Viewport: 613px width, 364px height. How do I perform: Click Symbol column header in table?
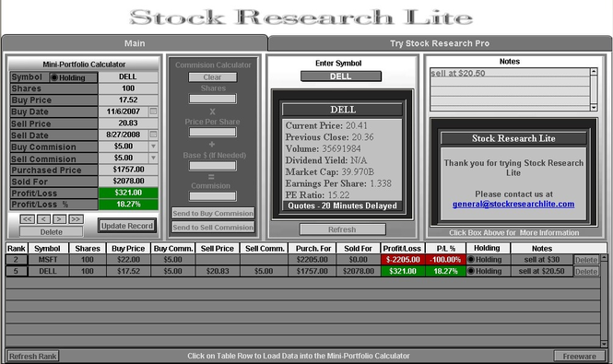coord(47,248)
